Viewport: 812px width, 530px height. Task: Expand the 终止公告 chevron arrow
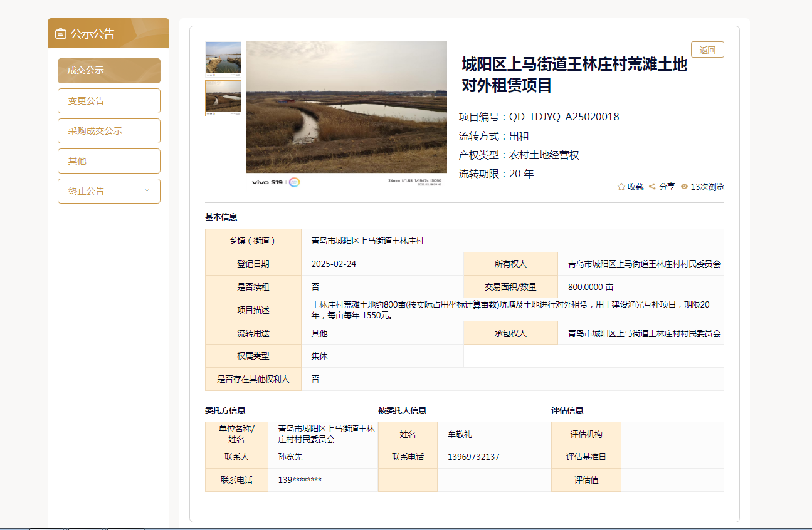coord(147,190)
